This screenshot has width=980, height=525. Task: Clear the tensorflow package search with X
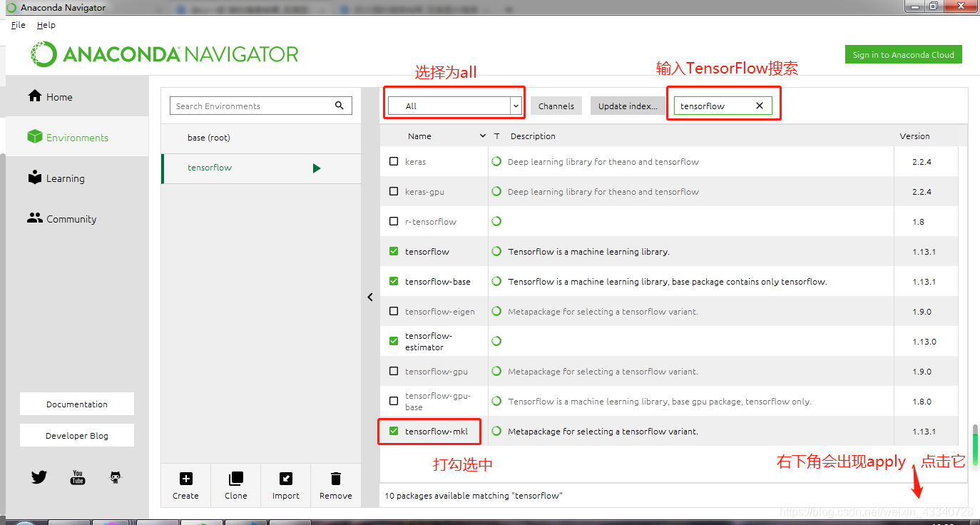[x=760, y=106]
